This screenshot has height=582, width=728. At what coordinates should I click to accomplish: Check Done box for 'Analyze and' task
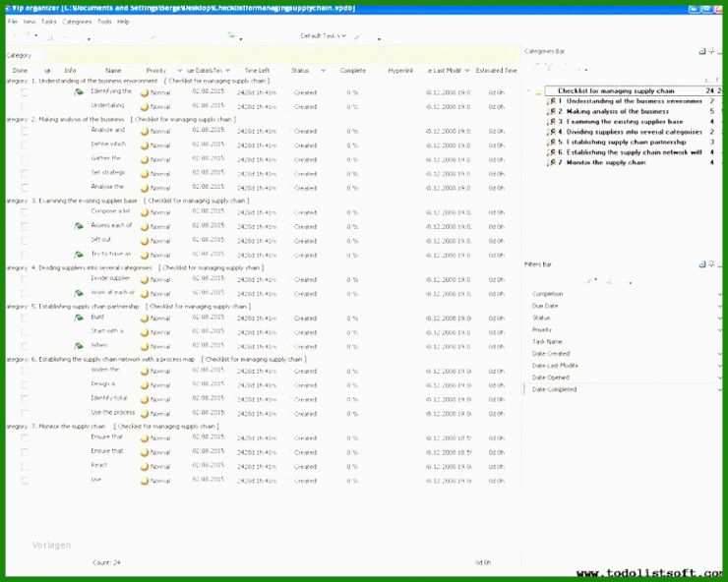pos(25,132)
